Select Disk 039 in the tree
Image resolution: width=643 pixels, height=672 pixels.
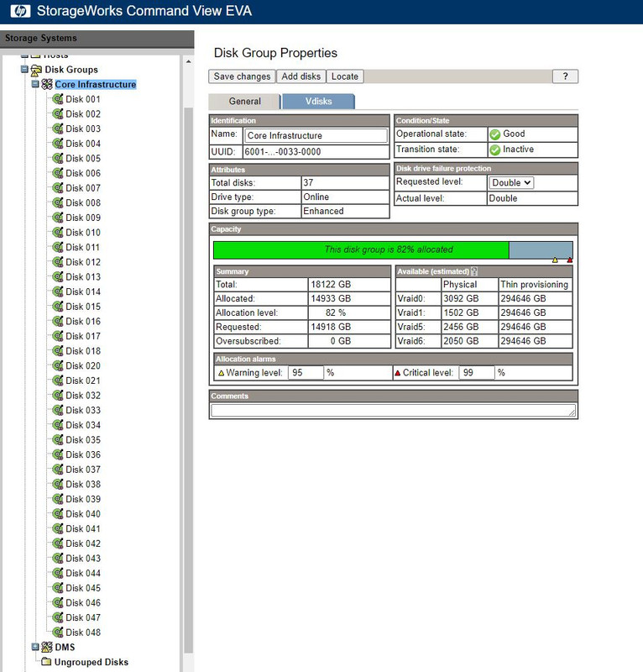[x=83, y=499]
